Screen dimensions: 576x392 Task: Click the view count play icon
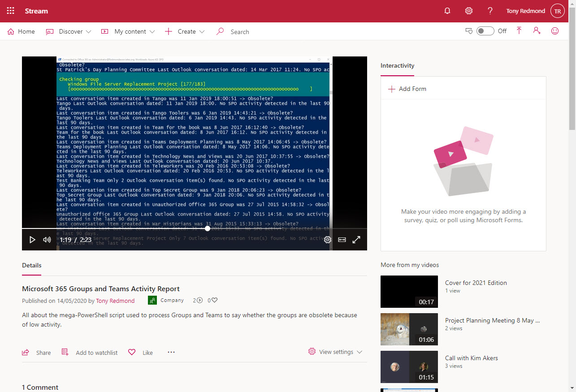(x=199, y=300)
